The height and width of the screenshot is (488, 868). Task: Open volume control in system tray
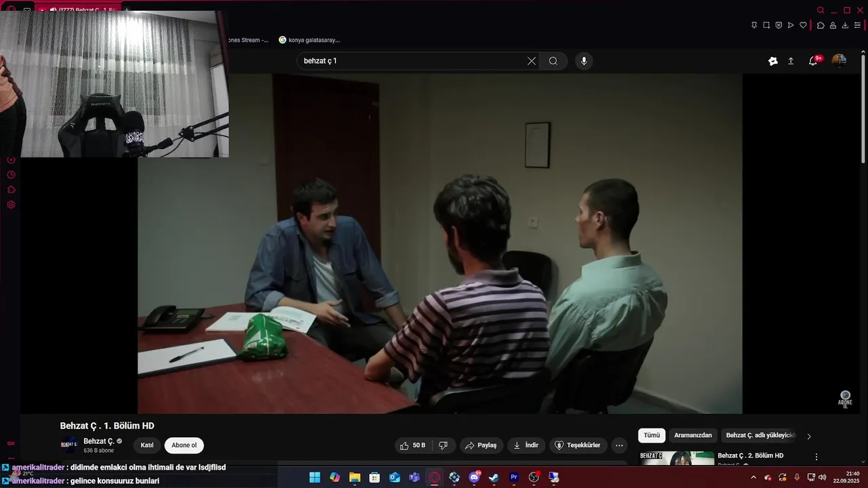click(x=823, y=477)
